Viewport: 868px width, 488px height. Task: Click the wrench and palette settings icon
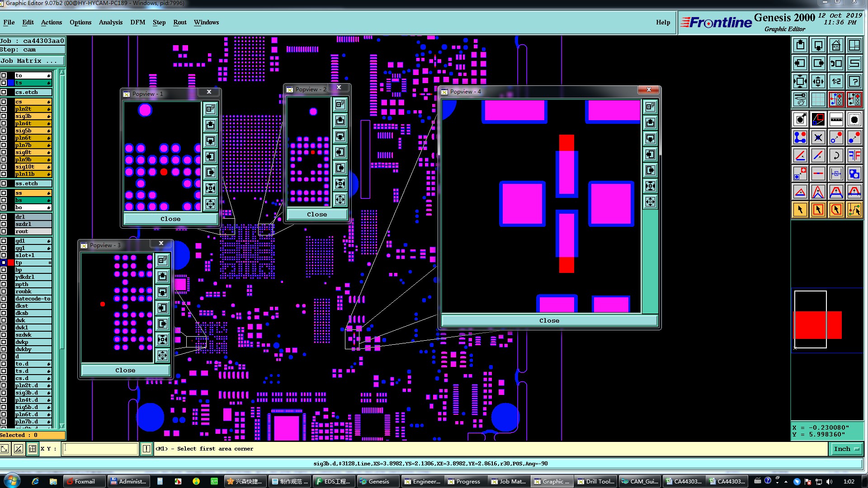point(800,99)
